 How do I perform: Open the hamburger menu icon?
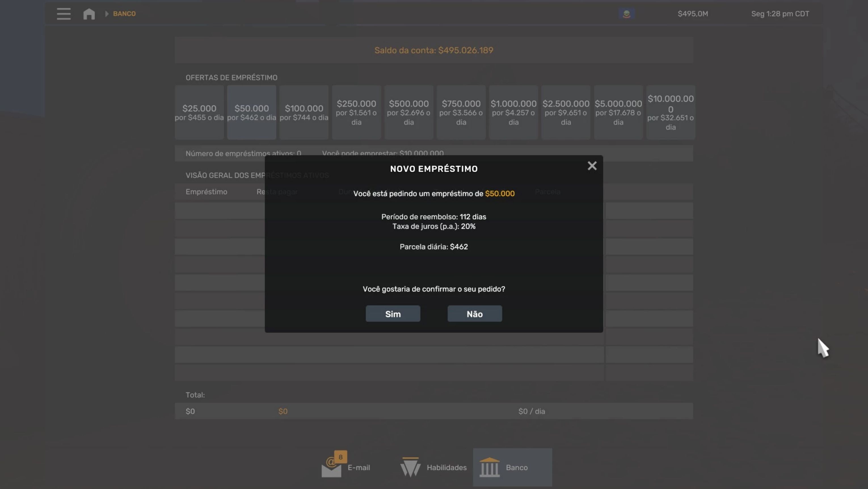click(x=63, y=14)
